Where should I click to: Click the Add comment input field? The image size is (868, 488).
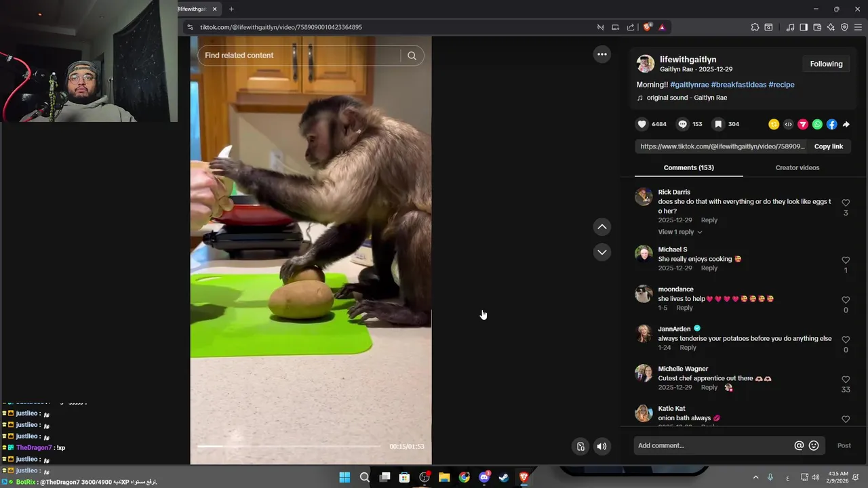point(712,445)
